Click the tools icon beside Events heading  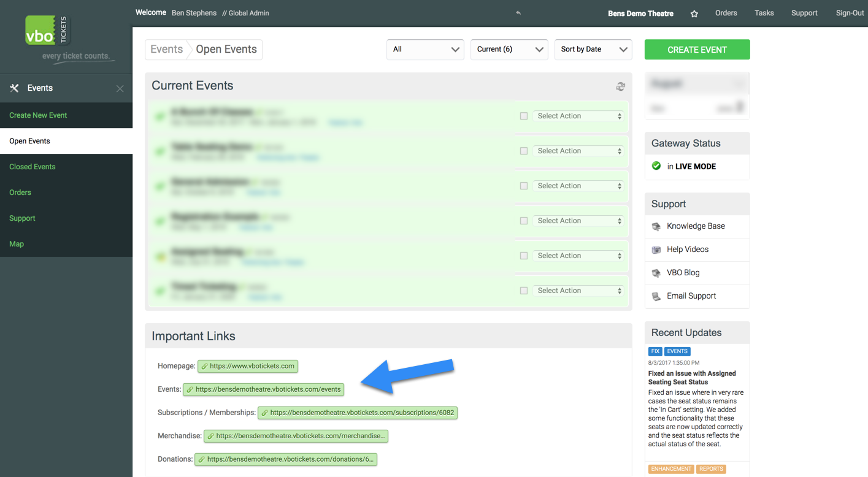pyautogui.click(x=14, y=88)
